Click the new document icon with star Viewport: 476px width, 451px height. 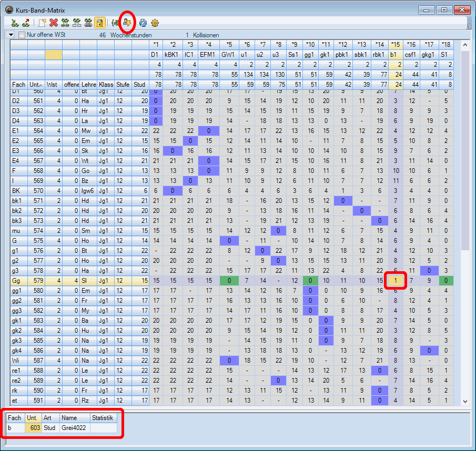tap(42, 23)
